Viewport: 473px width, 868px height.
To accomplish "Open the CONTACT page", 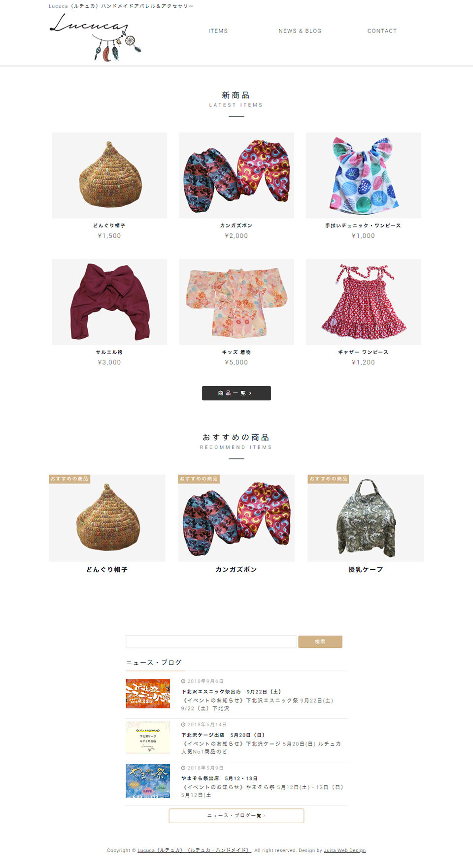I will (x=382, y=31).
